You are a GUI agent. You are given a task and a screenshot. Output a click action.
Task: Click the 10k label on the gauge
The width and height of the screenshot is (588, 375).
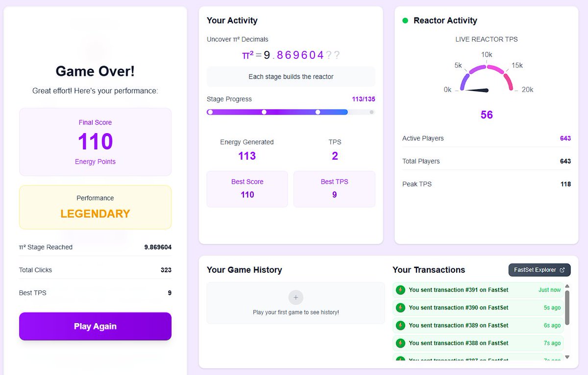coord(487,54)
